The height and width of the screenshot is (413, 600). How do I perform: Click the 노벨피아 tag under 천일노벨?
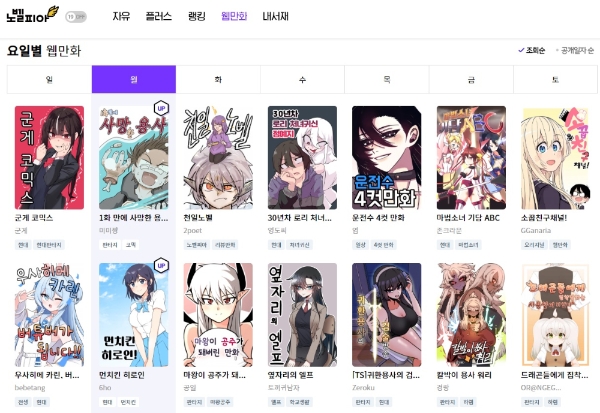(x=196, y=245)
